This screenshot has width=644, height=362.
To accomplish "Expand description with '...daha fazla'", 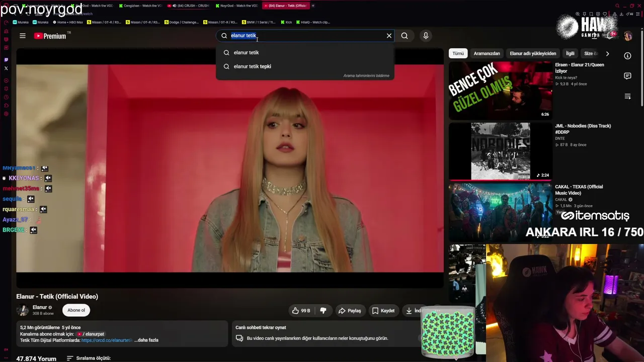I will pyautogui.click(x=146, y=340).
